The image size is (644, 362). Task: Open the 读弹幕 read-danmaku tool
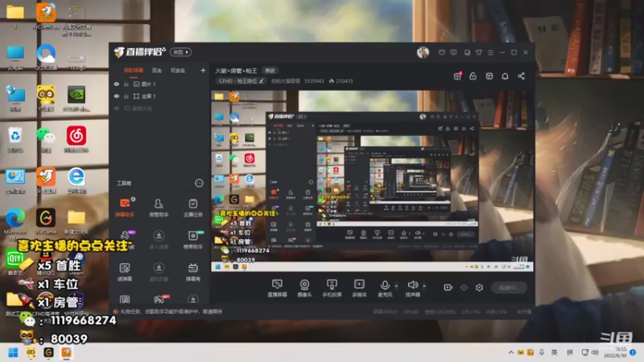coord(125,272)
